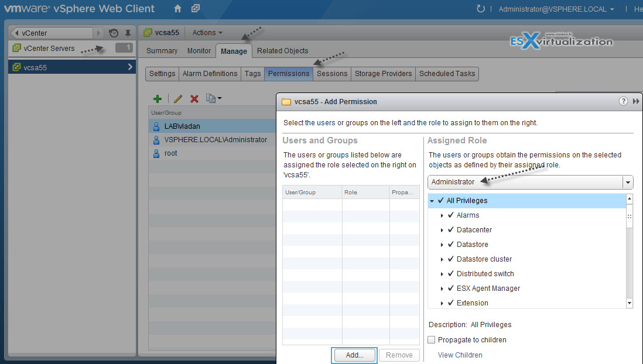
Task: Expand the ESX Agent Manager node
Action: [x=442, y=289]
